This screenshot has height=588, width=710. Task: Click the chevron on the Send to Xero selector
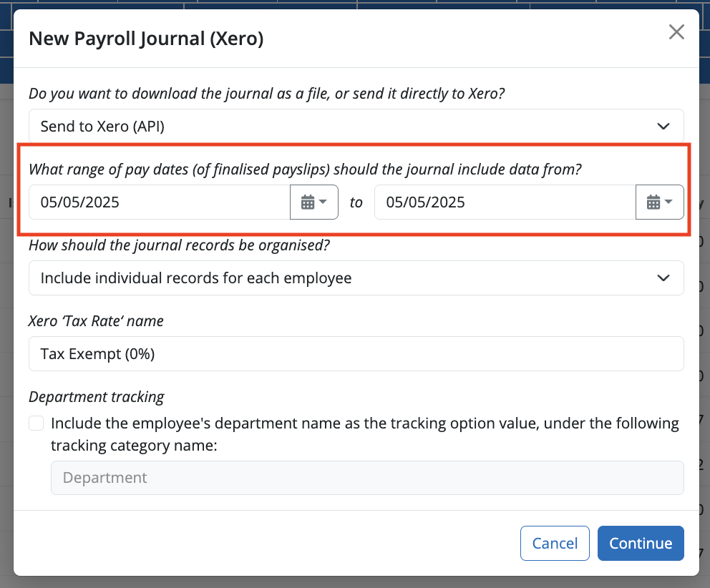[x=663, y=126]
